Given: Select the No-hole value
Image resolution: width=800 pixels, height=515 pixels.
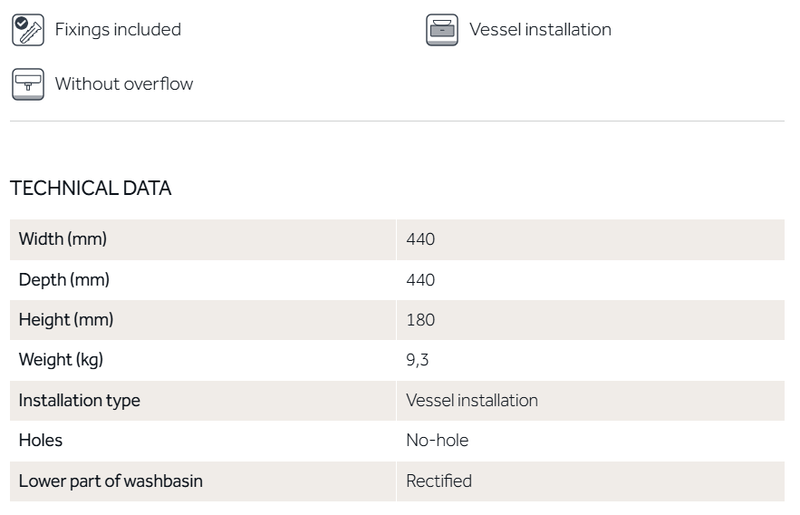Looking at the screenshot, I should click(x=437, y=440).
